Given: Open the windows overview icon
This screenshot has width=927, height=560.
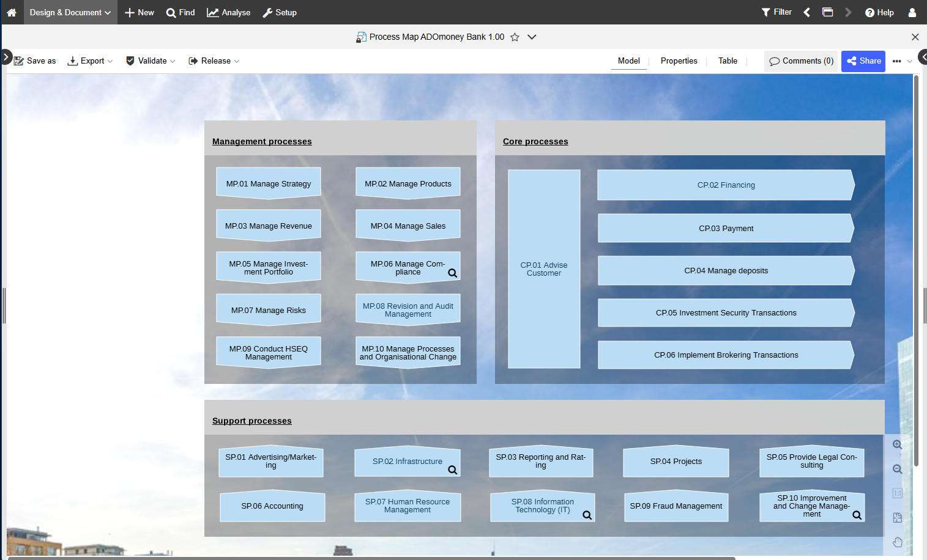Looking at the screenshot, I should (827, 12).
